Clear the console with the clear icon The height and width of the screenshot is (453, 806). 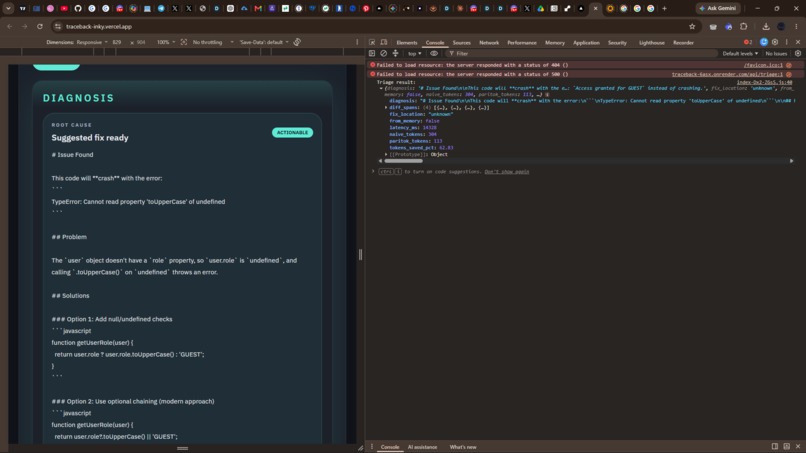coord(383,53)
